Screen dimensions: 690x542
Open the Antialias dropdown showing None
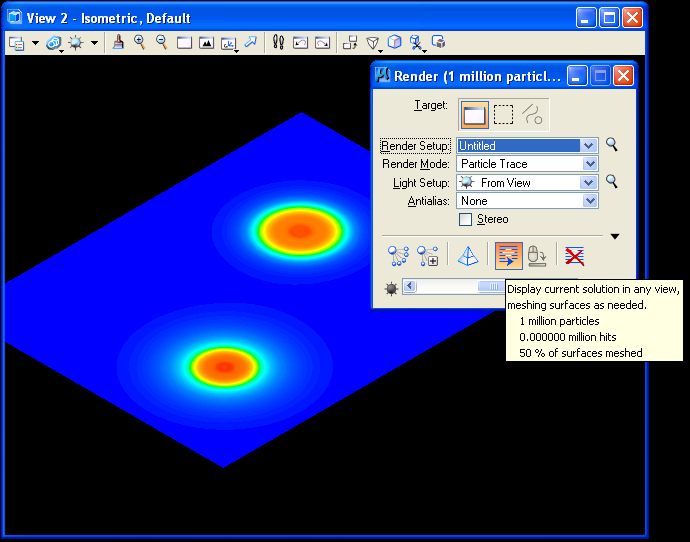point(527,201)
